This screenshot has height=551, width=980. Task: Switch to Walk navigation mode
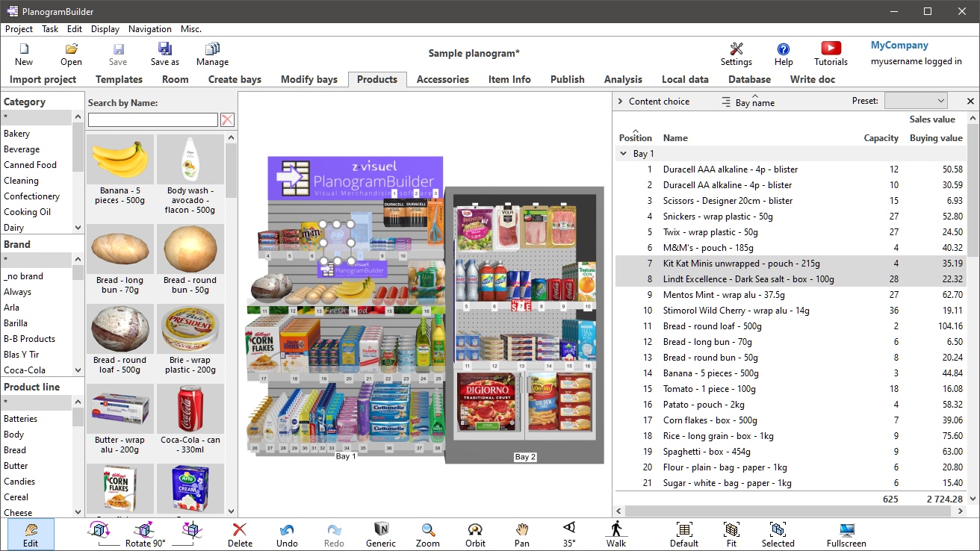(x=615, y=532)
